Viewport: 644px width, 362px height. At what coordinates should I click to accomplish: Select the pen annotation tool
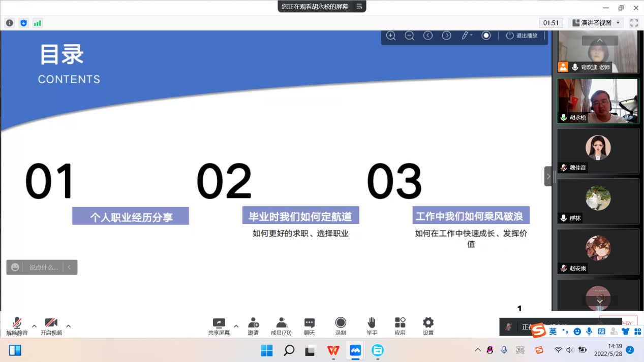click(x=465, y=36)
